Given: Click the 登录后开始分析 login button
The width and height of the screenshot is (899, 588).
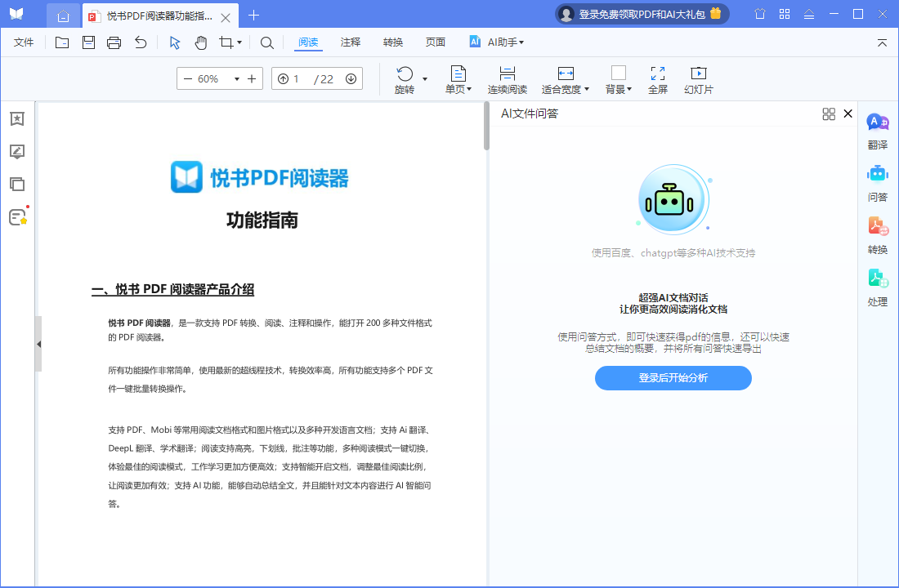Looking at the screenshot, I should tap(673, 377).
